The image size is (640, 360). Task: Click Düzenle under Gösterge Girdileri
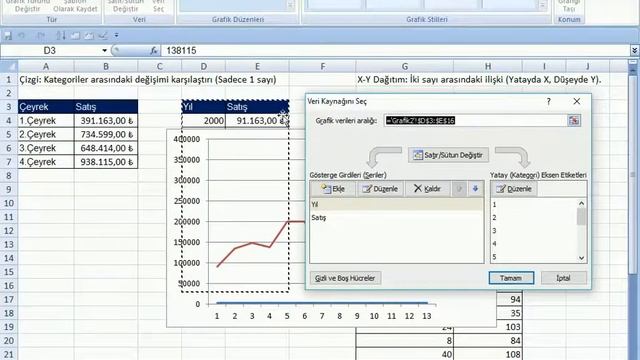tap(380, 189)
